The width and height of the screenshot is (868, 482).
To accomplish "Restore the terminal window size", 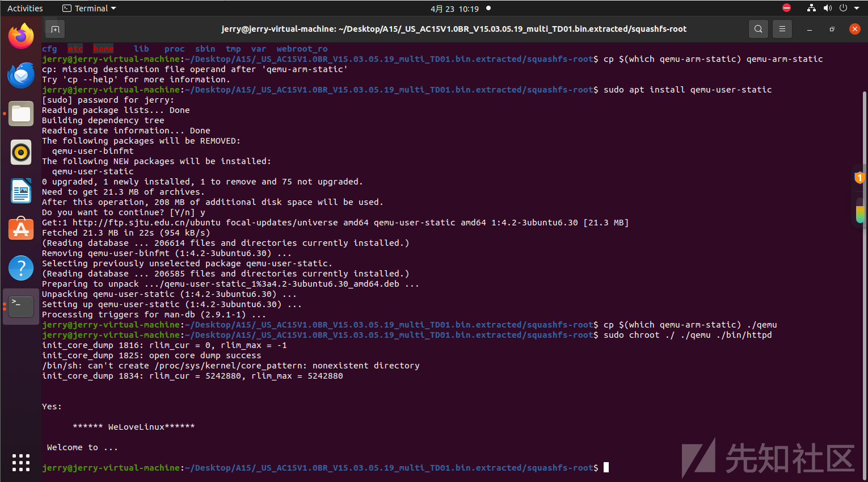I will (x=832, y=29).
